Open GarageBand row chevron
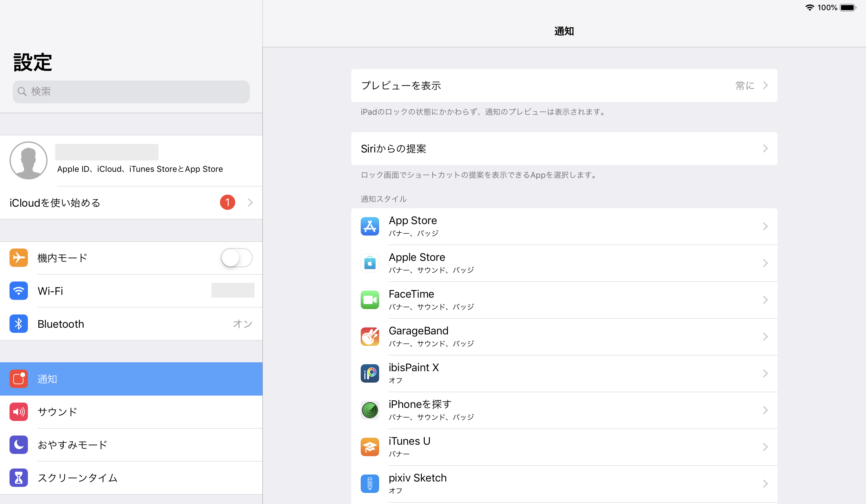 [x=765, y=337]
